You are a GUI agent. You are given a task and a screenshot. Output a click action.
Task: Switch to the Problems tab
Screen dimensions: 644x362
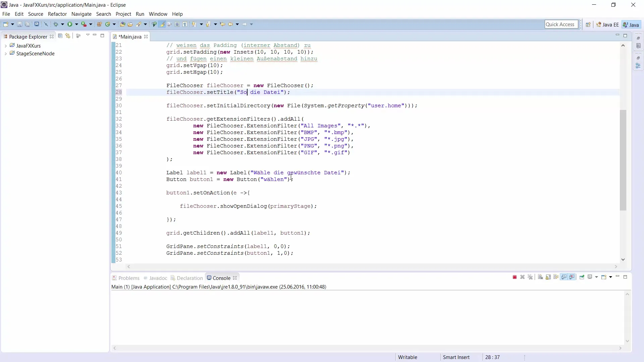[x=128, y=278]
